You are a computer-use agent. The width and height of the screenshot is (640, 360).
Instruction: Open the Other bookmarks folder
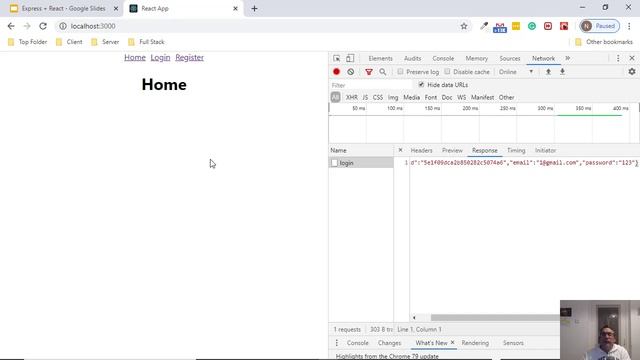[x=604, y=42]
